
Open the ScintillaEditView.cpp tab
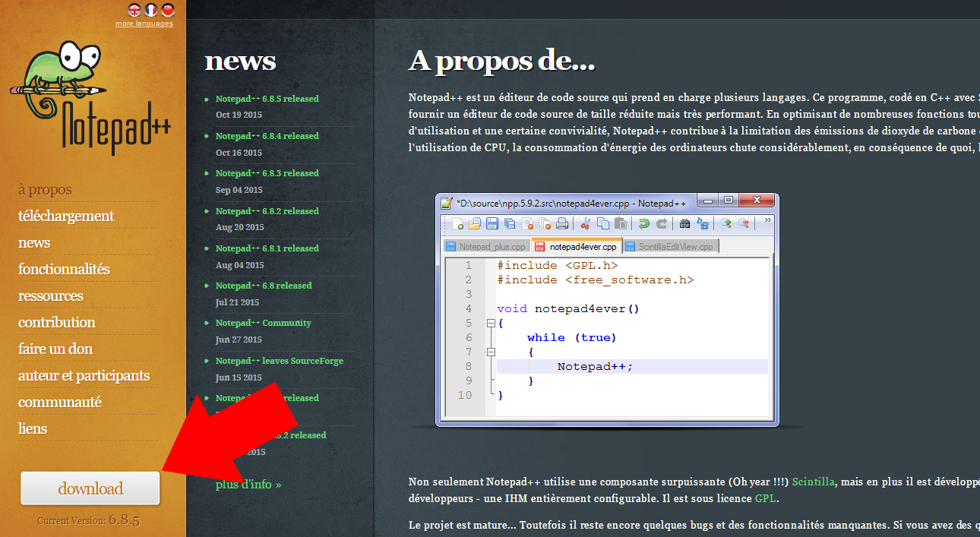click(x=670, y=247)
